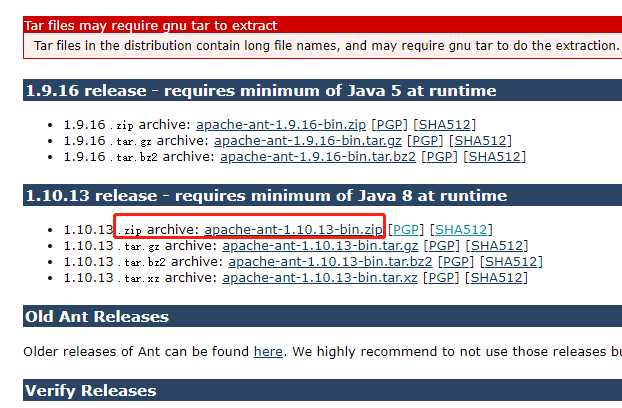Screen dimensions: 622x408
Task: Open PGP signature for 1.9.16 zip archive
Action: point(389,125)
